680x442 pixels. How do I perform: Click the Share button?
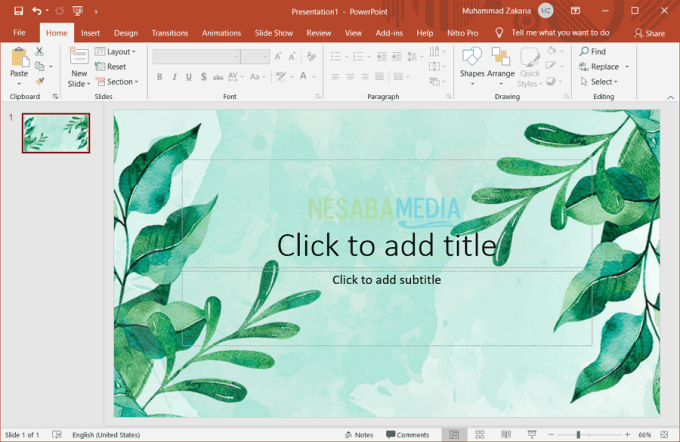tap(649, 33)
